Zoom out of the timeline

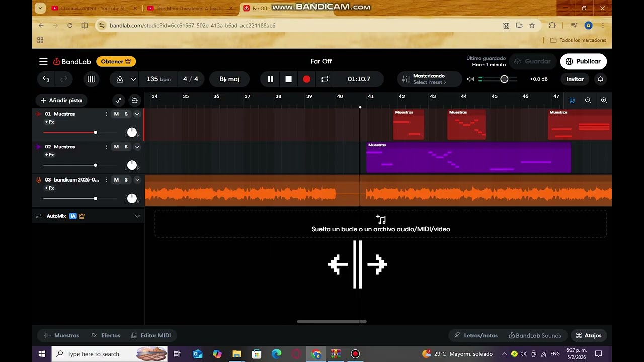(588, 100)
